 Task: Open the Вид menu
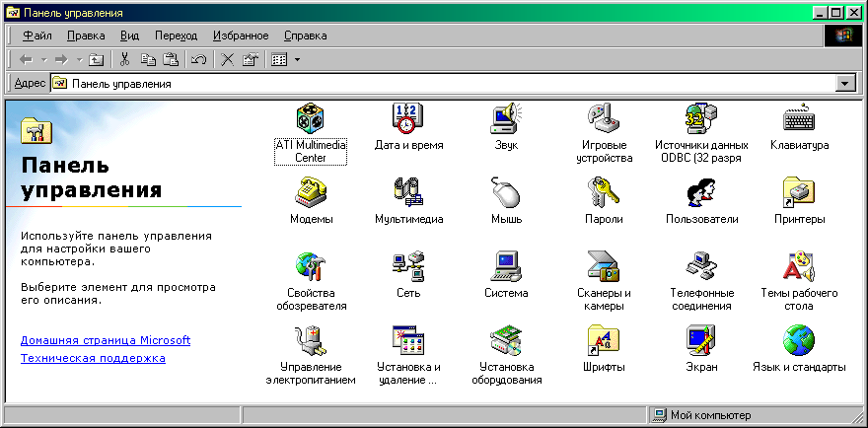[129, 36]
